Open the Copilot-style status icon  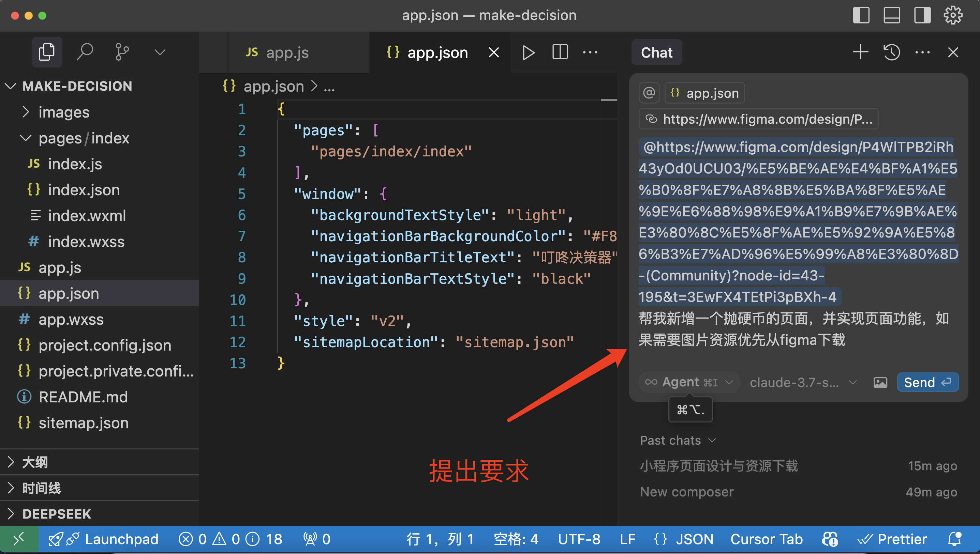click(x=830, y=539)
